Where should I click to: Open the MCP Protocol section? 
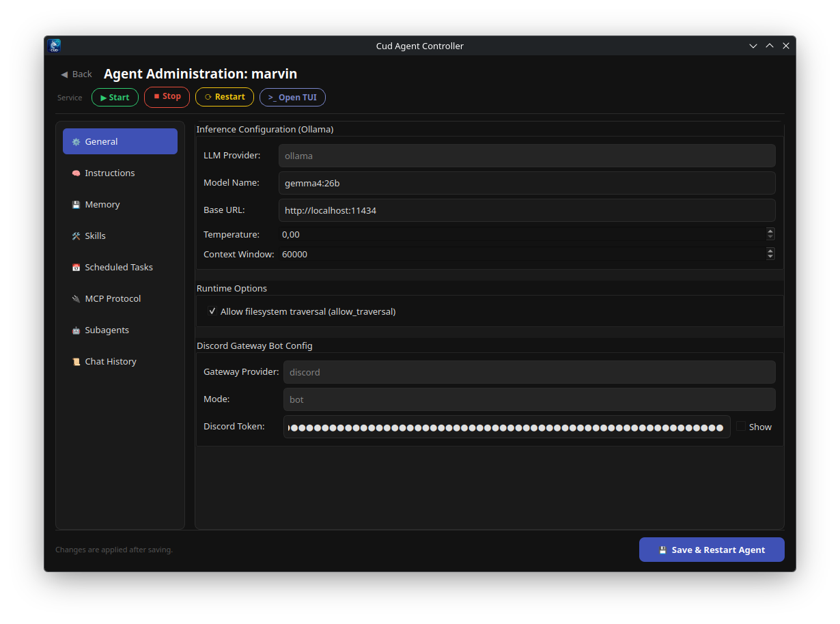(120, 298)
